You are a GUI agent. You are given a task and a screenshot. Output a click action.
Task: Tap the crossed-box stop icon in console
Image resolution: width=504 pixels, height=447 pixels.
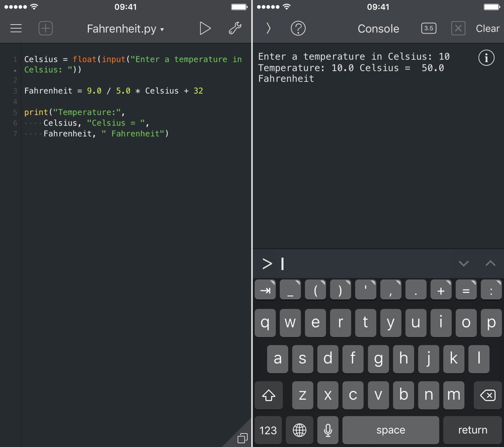tap(458, 28)
